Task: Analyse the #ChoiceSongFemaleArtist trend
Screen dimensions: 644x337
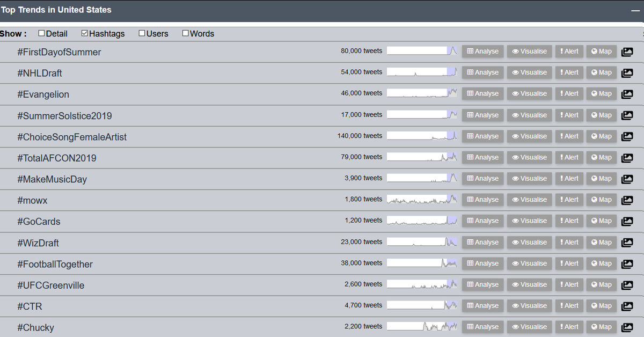Action: click(x=482, y=136)
